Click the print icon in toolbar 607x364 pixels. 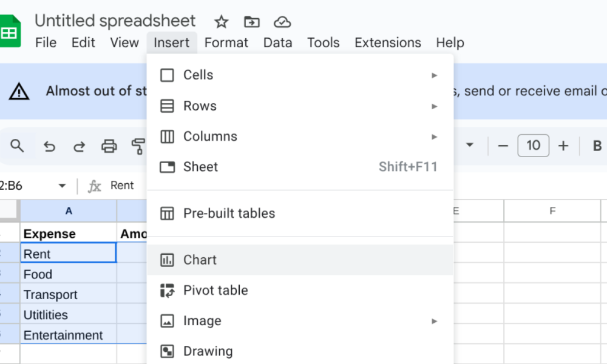click(x=109, y=146)
